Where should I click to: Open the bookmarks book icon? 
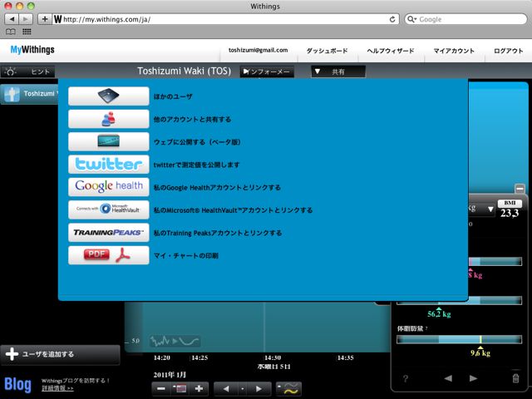11,32
